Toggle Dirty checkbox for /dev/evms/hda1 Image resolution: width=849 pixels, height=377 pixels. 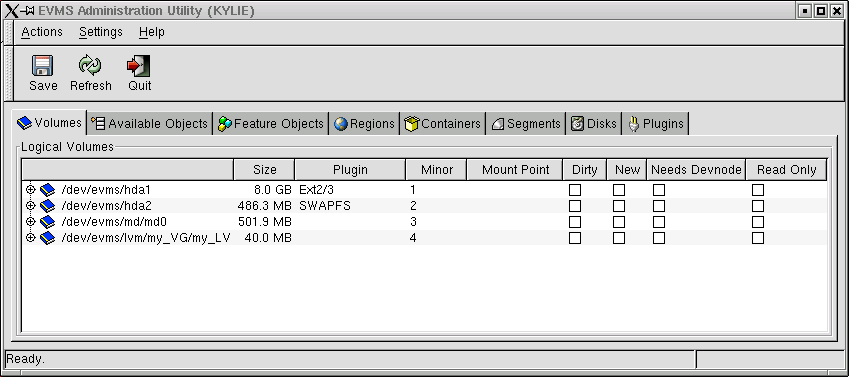click(x=574, y=190)
